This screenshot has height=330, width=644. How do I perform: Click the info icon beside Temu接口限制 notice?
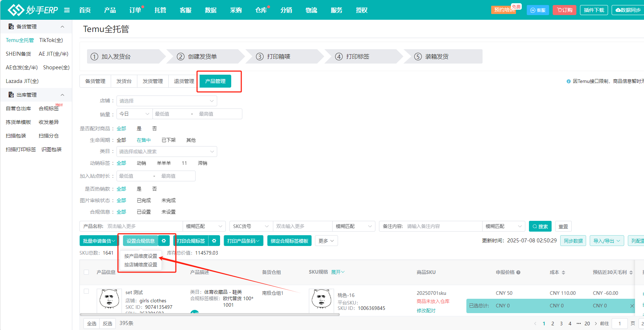[568, 81]
